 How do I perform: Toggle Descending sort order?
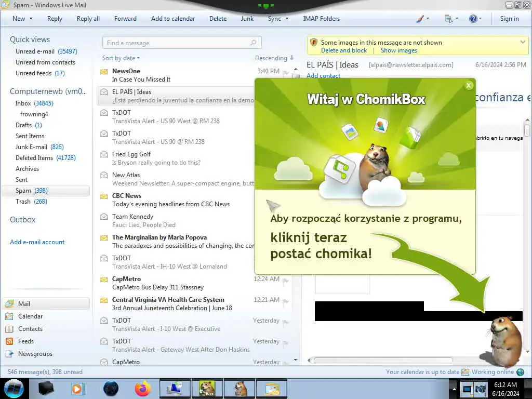[274, 58]
